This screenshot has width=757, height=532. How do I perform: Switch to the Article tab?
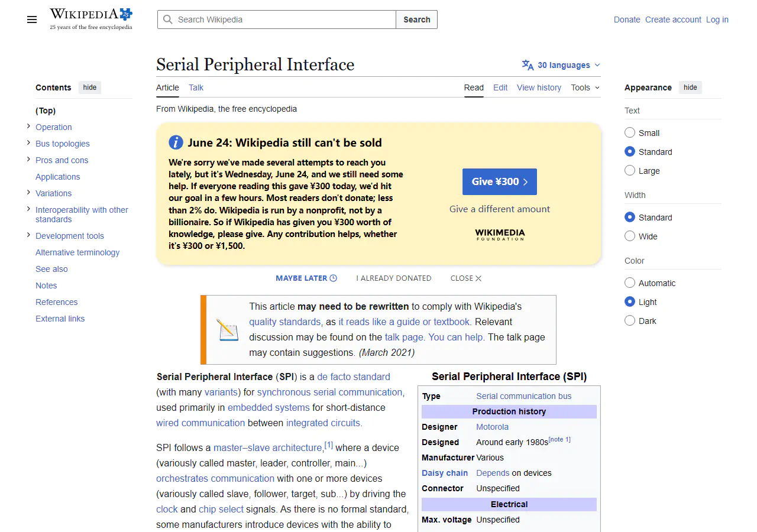click(167, 87)
